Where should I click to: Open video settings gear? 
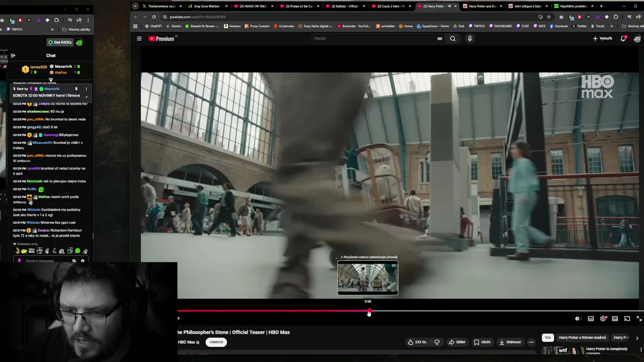click(x=603, y=318)
